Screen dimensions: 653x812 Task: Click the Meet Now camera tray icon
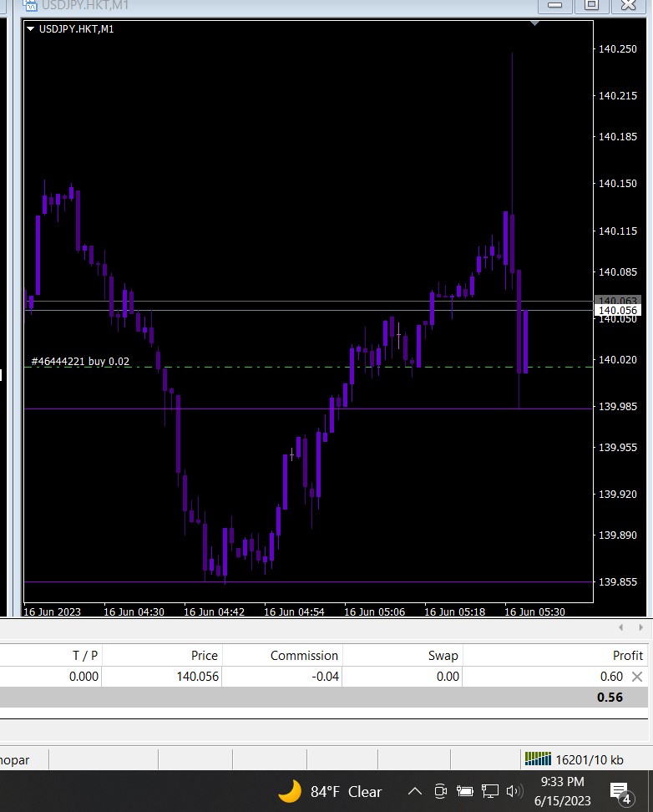tap(440, 791)
